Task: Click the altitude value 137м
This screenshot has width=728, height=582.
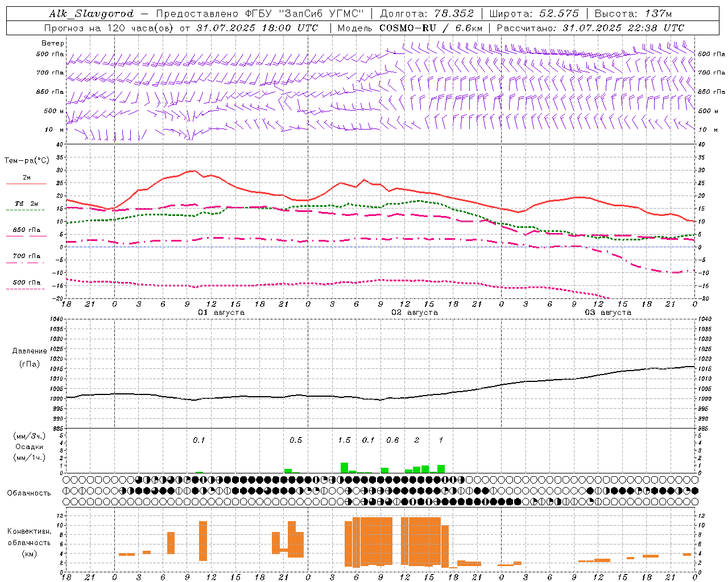Action: coord(659,14)
